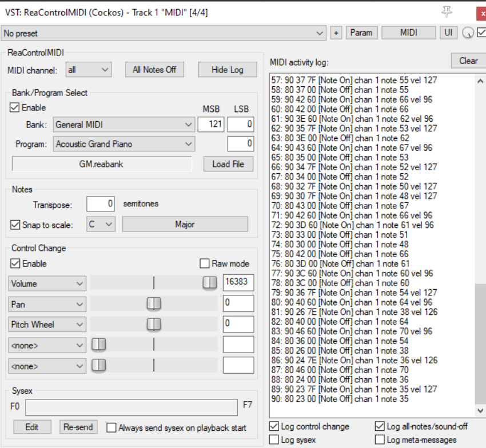This screenshot has width=486, height=448.
Task: Click the Pitch Wheel slider handle
Action: pyautogui.click(x=154, y=324)
